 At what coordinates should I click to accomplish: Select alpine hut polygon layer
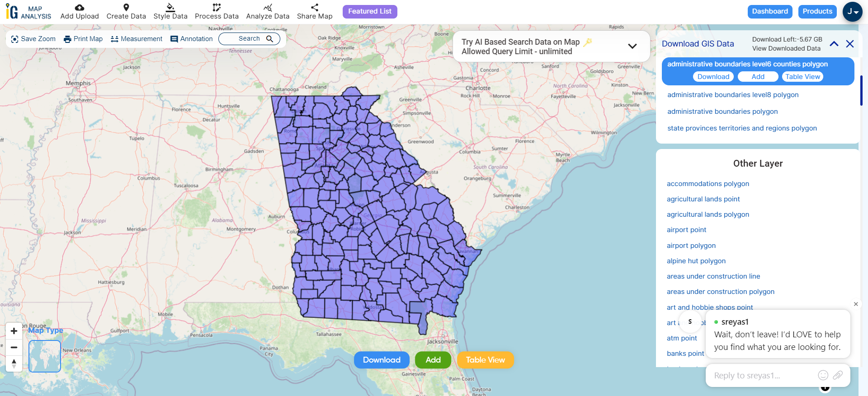[x=696, y=261]
